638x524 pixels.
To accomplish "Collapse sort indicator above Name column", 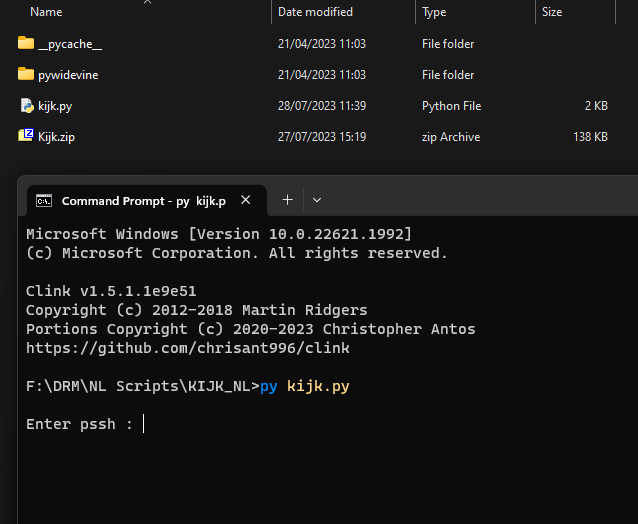I will click(x=148, y=2).
